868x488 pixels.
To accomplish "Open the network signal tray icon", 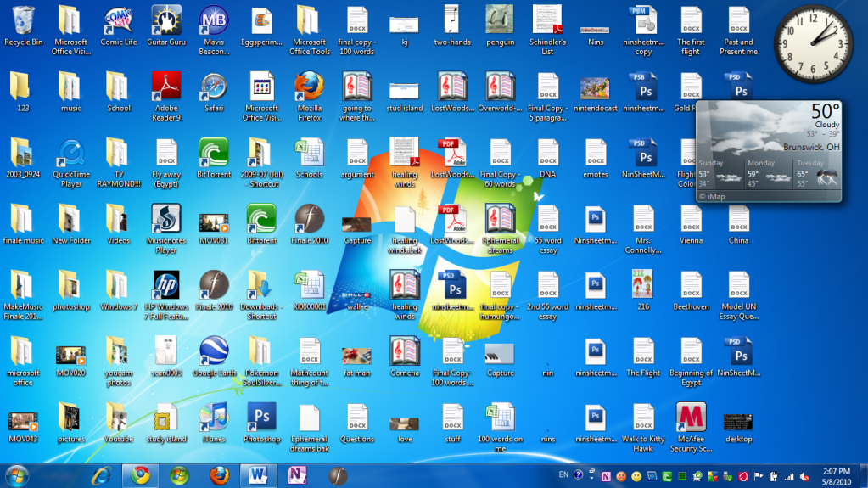I will (789, 476).
